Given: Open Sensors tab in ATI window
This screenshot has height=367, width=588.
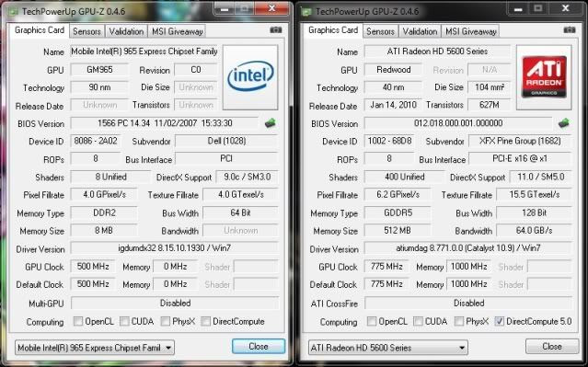Looking at the screenshot, I should pyautogui.click(x=380, y=31).
